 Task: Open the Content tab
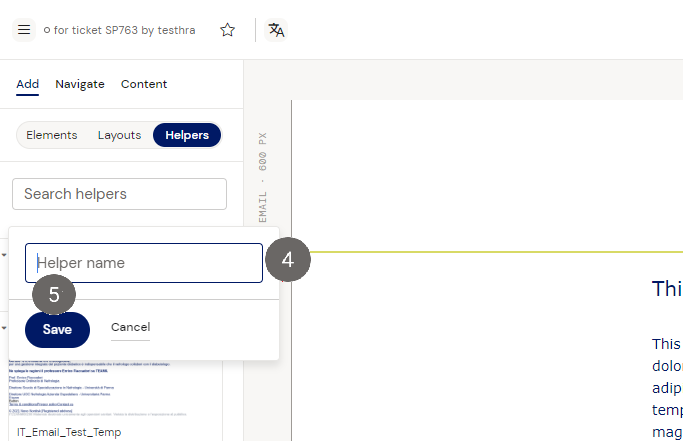coord(144,84)
